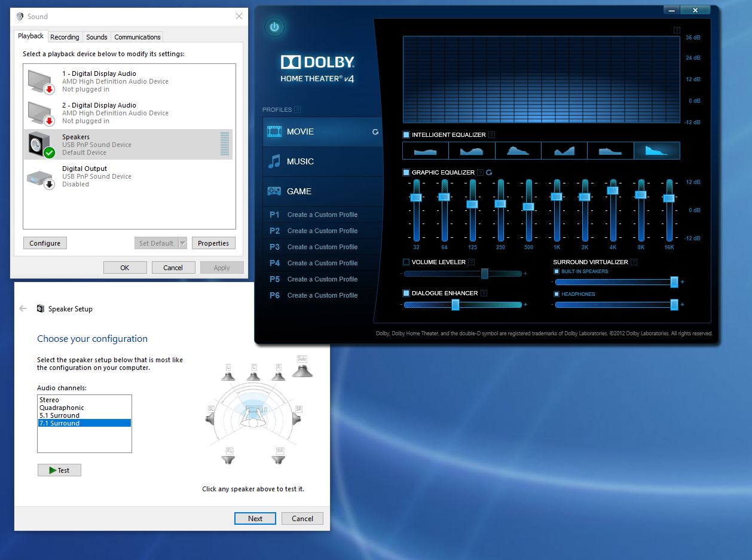Screen dimensions: 752x560
Task: Click OK in the Sound window
Action: click(x=125, y=268)
